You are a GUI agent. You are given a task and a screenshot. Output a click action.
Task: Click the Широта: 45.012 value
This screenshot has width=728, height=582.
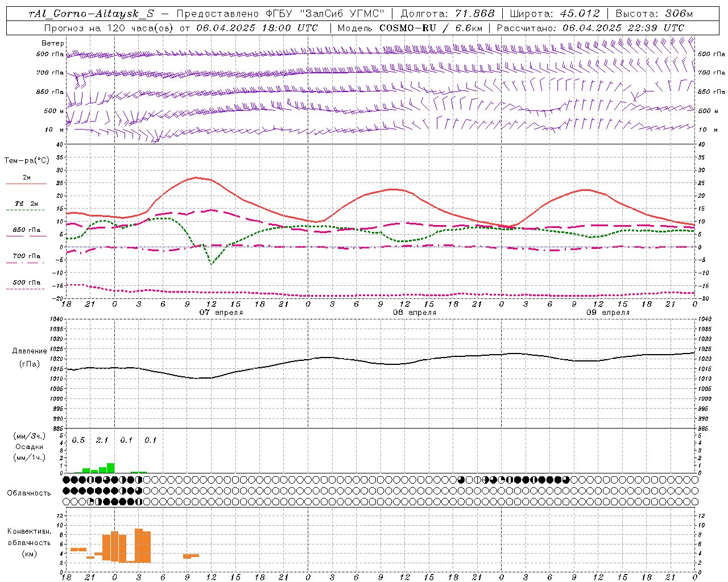pos(555,14)
